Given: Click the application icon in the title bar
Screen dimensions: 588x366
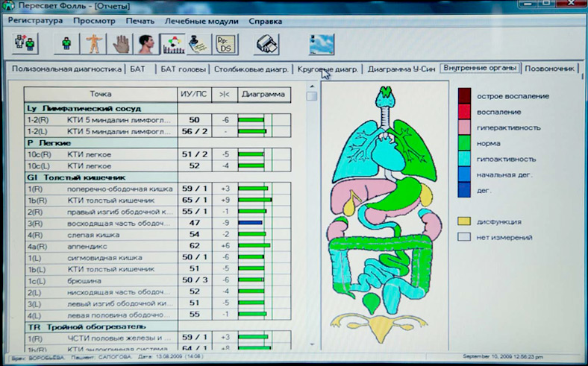Looking at the screenshot, I should tap(8, 5).
